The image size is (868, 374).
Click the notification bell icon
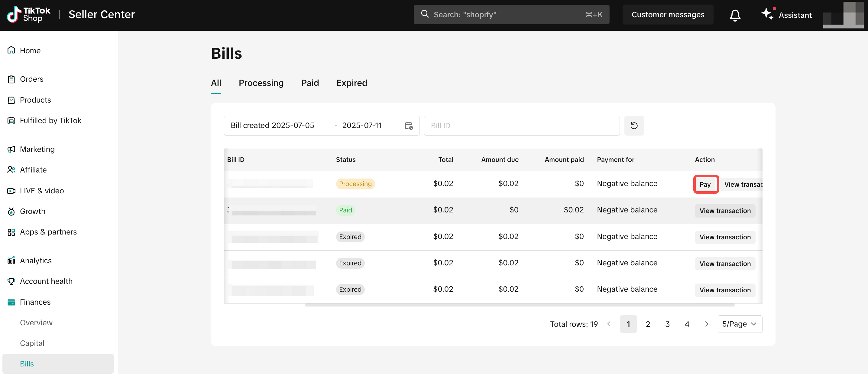pyautogui.click(x=734, y=15)
